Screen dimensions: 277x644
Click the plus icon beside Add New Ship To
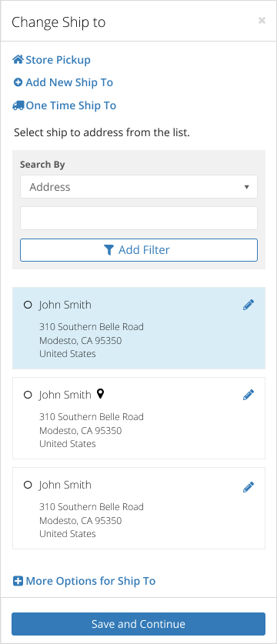(18, 83)
